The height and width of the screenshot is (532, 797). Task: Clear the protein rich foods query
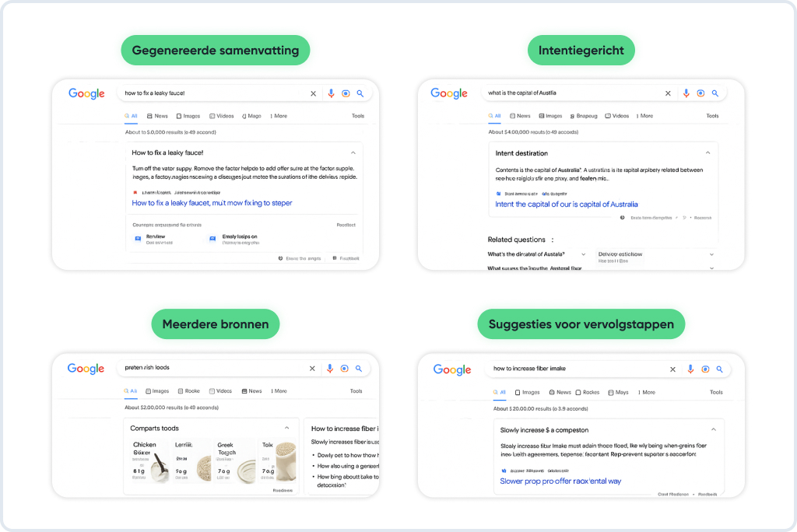coord(312,369)
